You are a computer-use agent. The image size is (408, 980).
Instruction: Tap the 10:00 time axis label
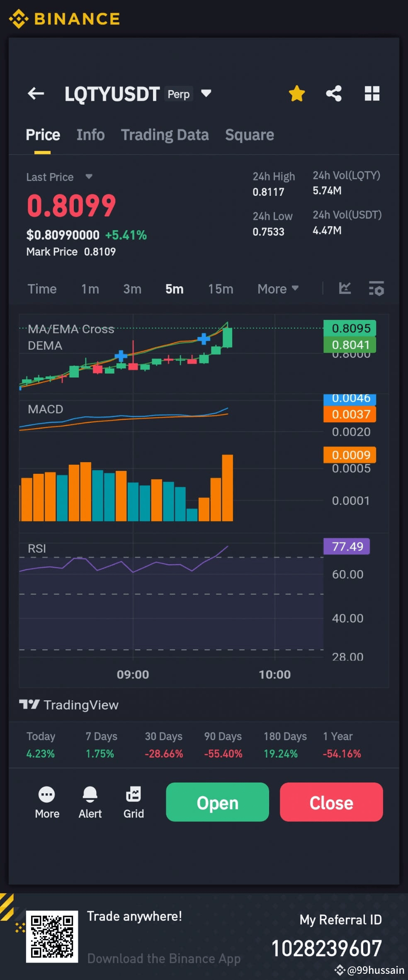(x=274, y=674)
